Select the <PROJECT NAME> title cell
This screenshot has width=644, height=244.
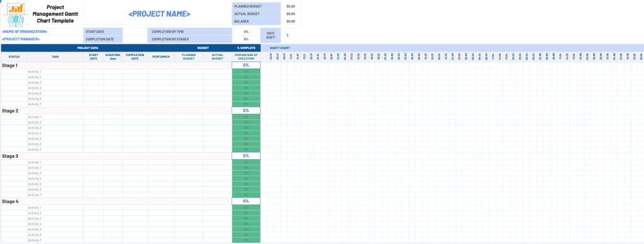click(x=159, y=14)
